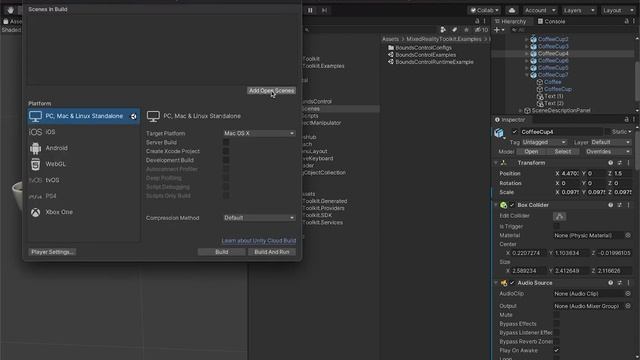This screenshot has width=640, height=360.
Task: Select the iOS platform
Action: [84, 132]
